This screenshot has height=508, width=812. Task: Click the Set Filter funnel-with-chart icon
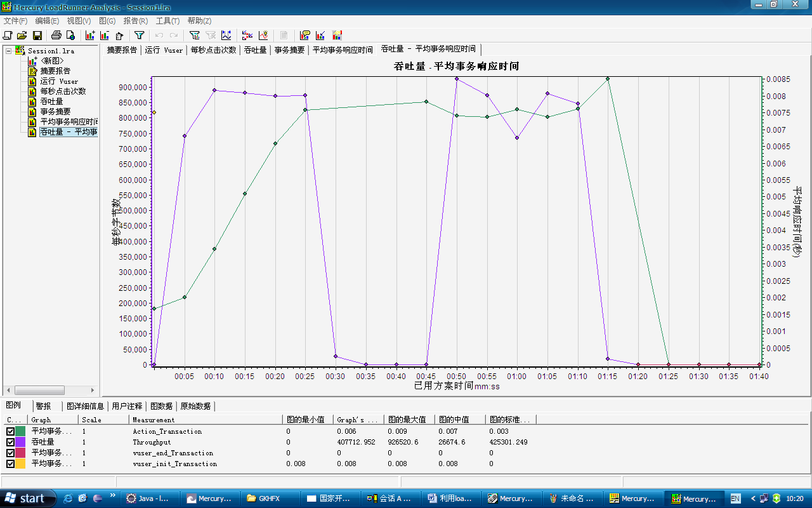(195, 36)
